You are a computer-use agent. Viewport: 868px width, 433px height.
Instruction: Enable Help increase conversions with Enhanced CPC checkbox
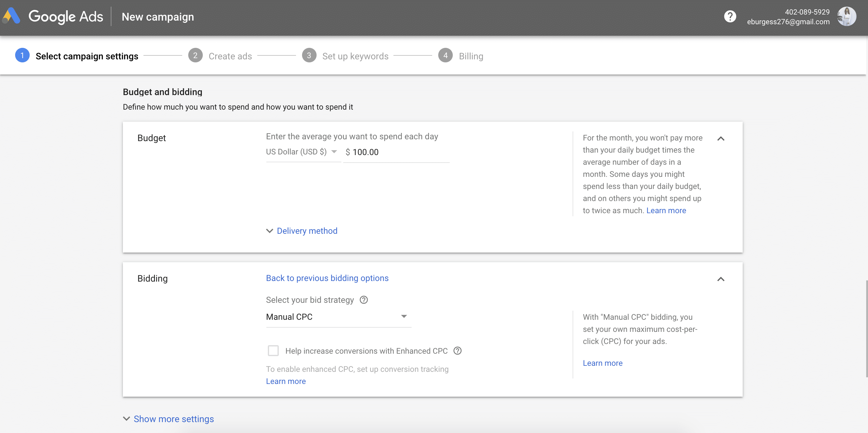[273, 351]
